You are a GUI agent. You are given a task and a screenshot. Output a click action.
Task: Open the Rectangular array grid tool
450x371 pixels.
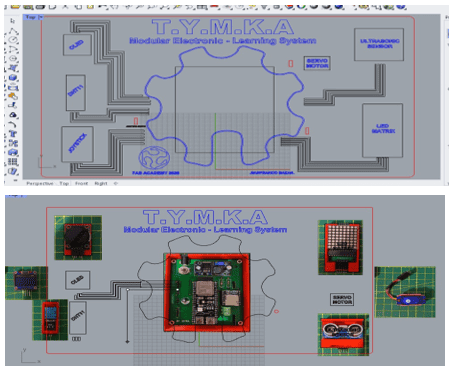[x=13, y=162]
